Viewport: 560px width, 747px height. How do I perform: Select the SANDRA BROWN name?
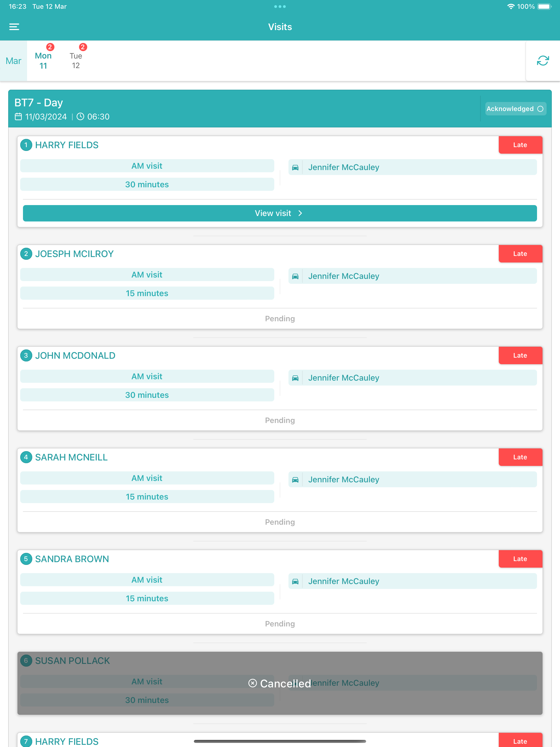(72, 559)
